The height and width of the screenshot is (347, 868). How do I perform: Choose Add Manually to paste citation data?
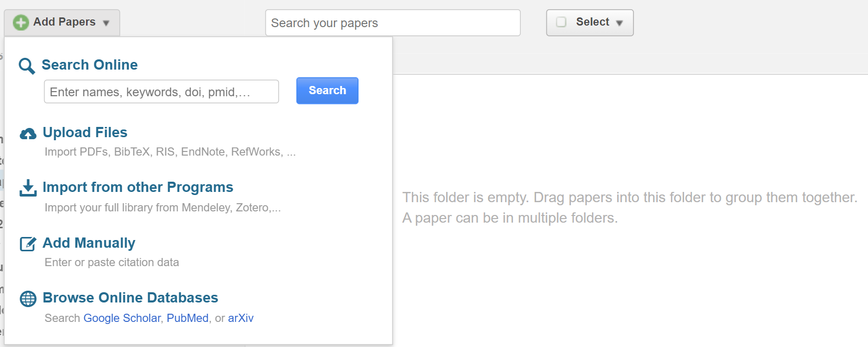(x=89, y=243)
